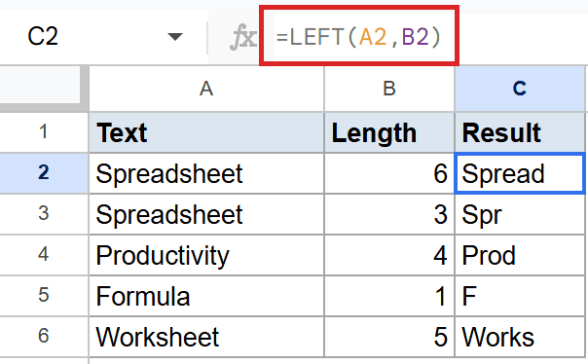Select column C header
This screenshot has height=364, width=588.
coord(520,89)
